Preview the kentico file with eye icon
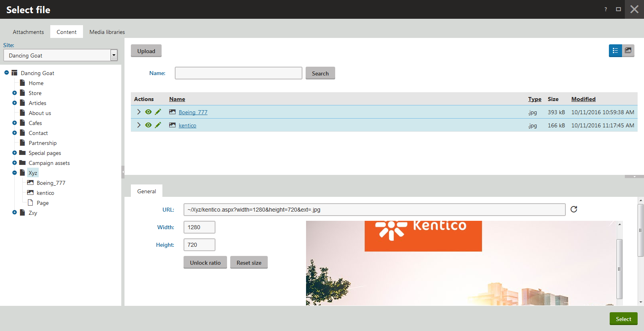The image size is (644, 331). pos(148,125)
